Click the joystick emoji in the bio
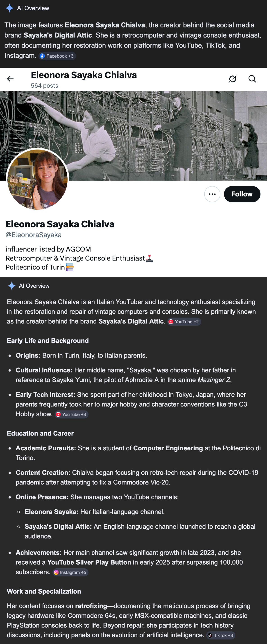The image size is (267, 644). 149,258
